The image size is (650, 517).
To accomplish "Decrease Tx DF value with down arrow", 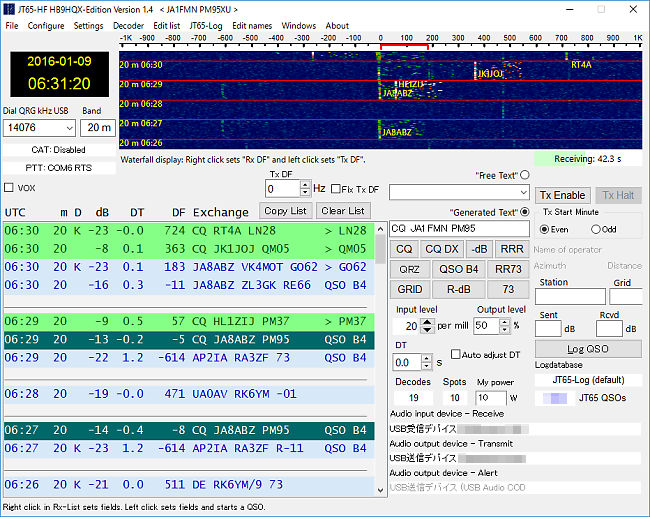I will [x=305, y=193].
